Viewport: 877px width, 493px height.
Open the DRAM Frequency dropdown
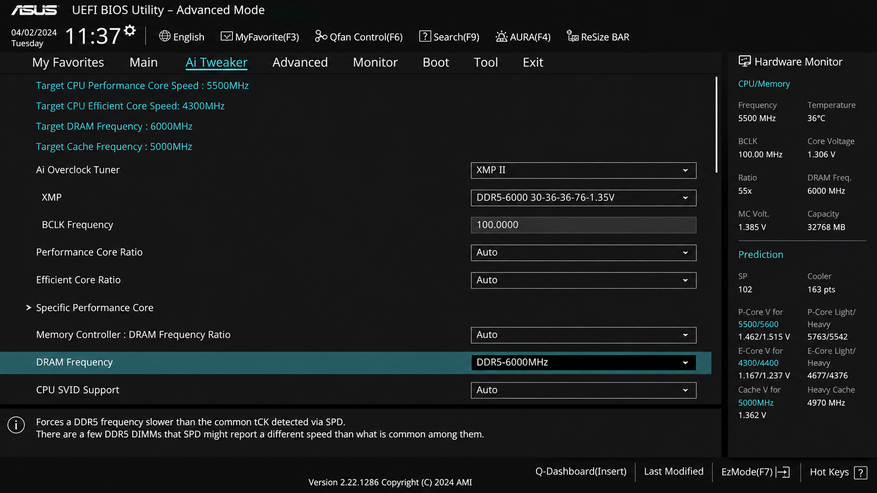click(583, 363)
